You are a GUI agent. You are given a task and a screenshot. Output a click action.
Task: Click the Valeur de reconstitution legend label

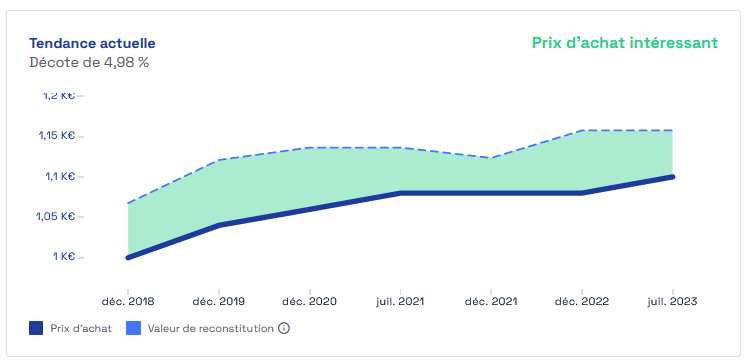(x=211, y=329)
